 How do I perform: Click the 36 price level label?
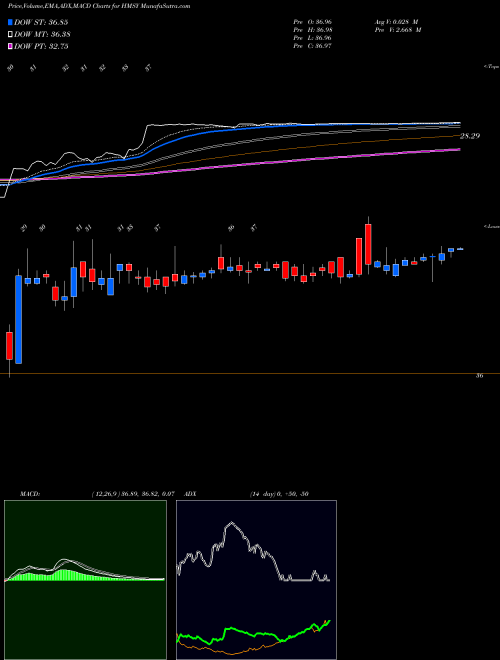coord(479,376)
